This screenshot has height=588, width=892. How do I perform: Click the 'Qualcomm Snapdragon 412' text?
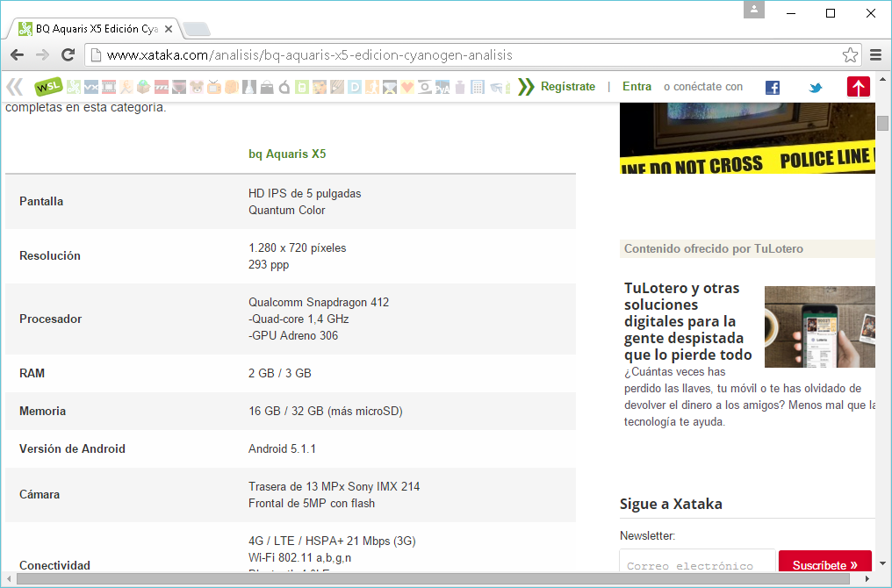point(319,303)
